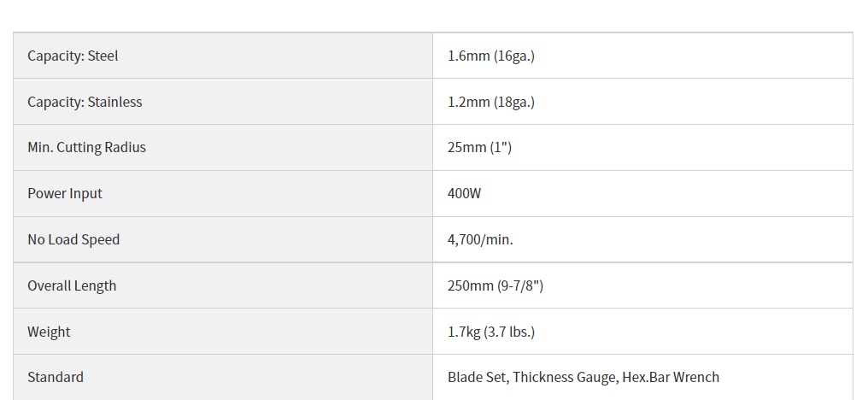Select the 4,700/min. speed value

point(480,239)
